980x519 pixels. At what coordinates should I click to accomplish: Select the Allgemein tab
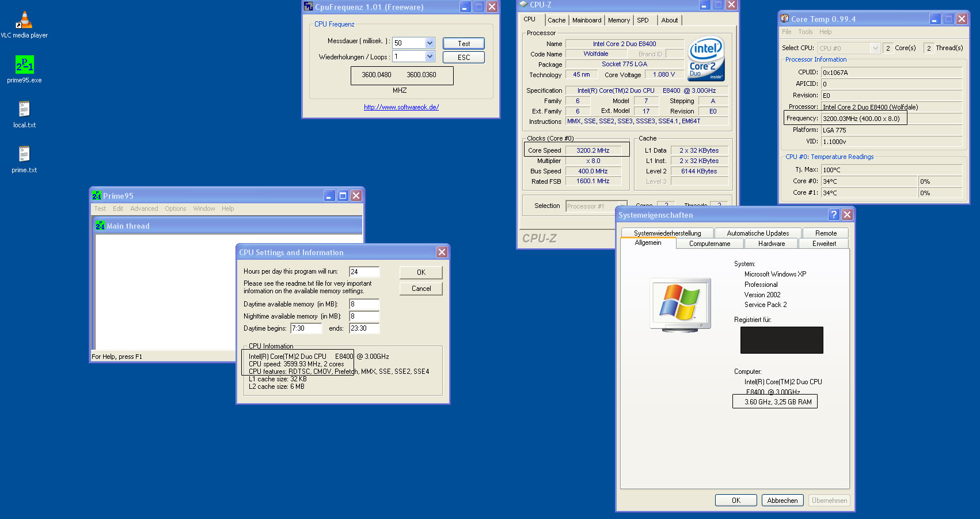648,243
